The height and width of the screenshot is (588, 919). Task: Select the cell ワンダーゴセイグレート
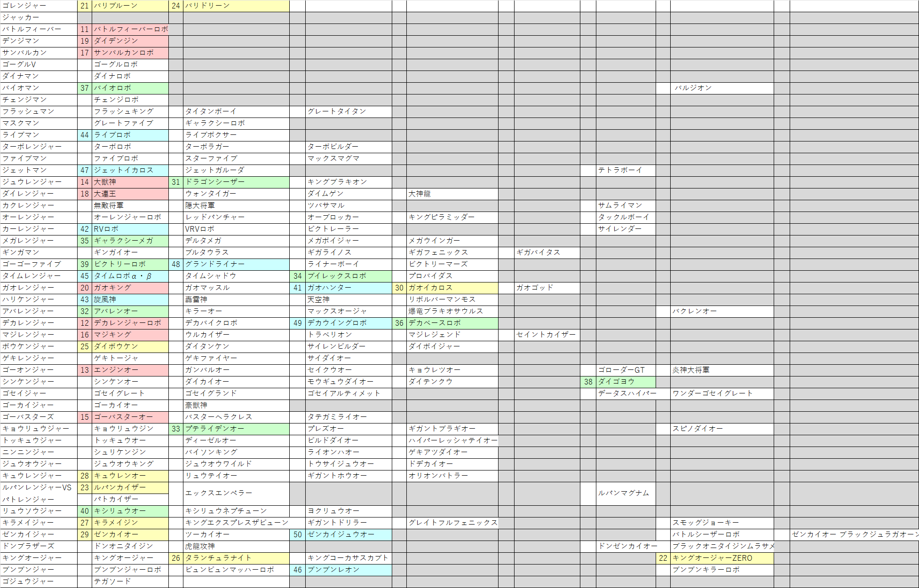pyautogui.click(x=722, y=393)
